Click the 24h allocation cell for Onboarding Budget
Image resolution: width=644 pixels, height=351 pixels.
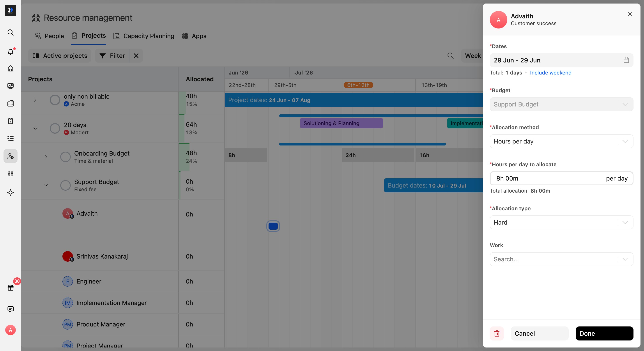378,155
